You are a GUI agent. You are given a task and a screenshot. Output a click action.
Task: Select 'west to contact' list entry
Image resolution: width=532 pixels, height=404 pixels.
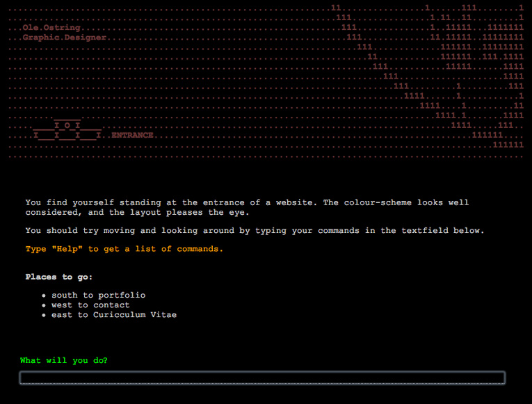(90, 305)
